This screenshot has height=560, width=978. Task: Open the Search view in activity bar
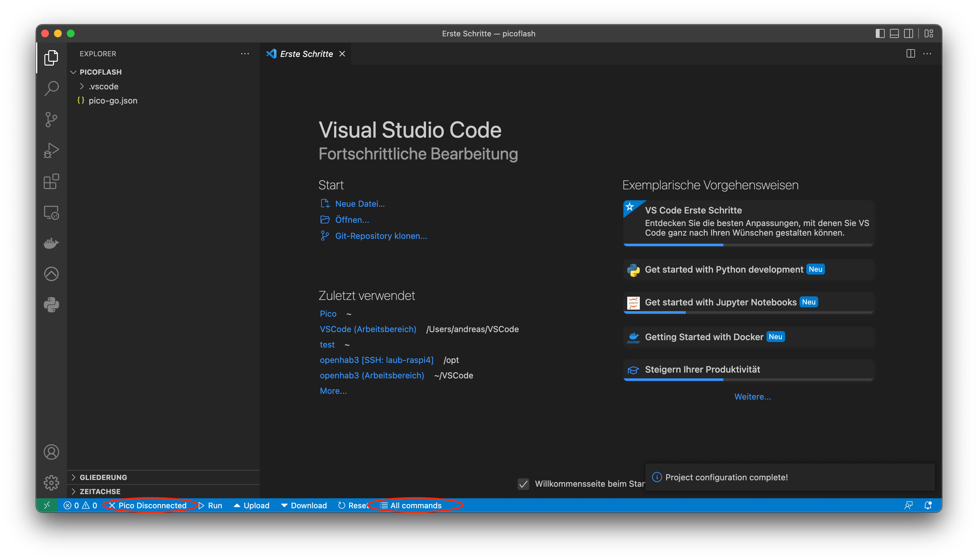[x=51, y=89]
